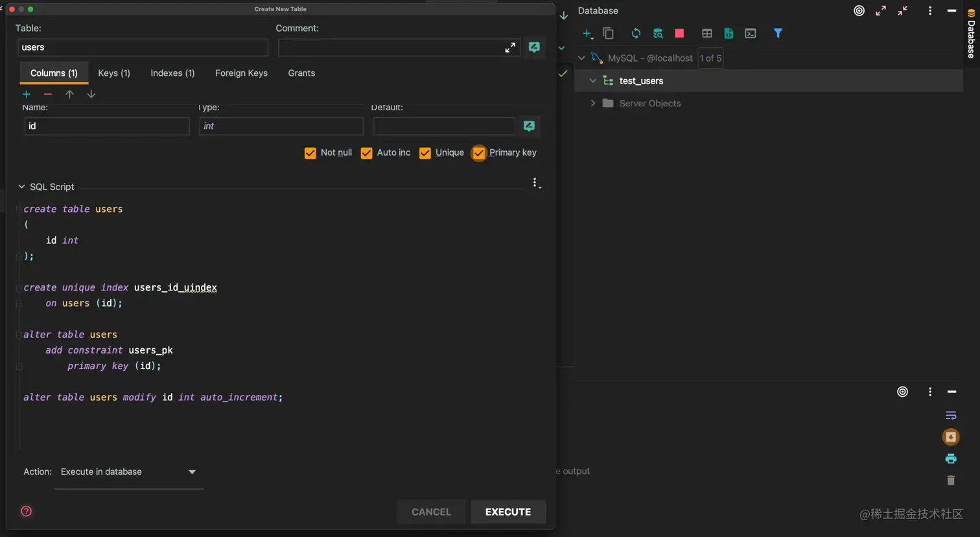Toggle the Not null checkbox
This screenshot has height=537, width=980.
point(310,153)
